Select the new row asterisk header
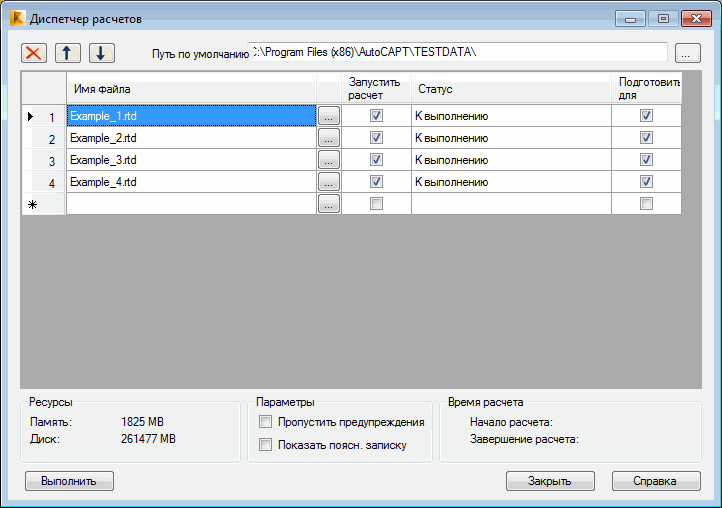The image size is (722, 508). pyautogui.click(x=44, y=204)
